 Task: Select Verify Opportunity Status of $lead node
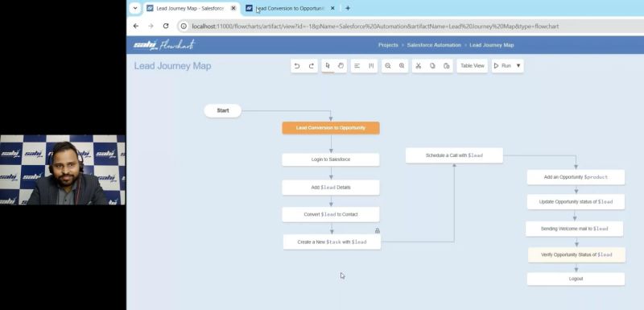(576, 254)
